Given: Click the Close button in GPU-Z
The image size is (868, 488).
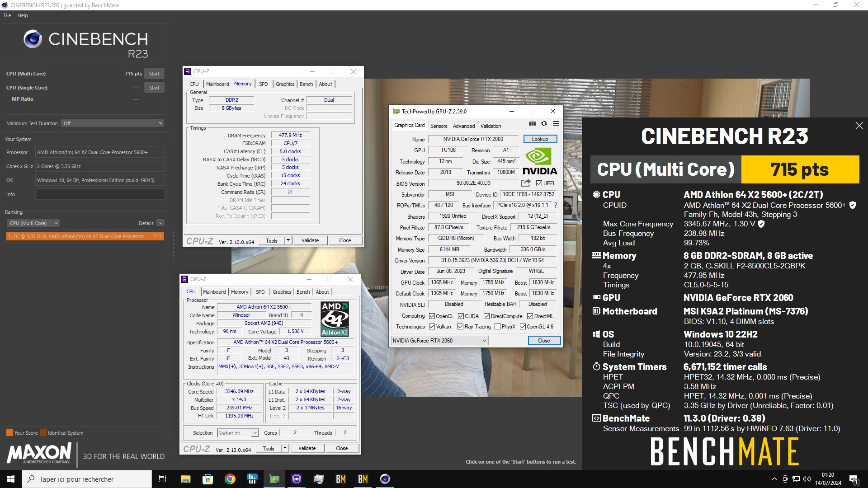Looking at the screenshot, I should [x=544, y=341].
